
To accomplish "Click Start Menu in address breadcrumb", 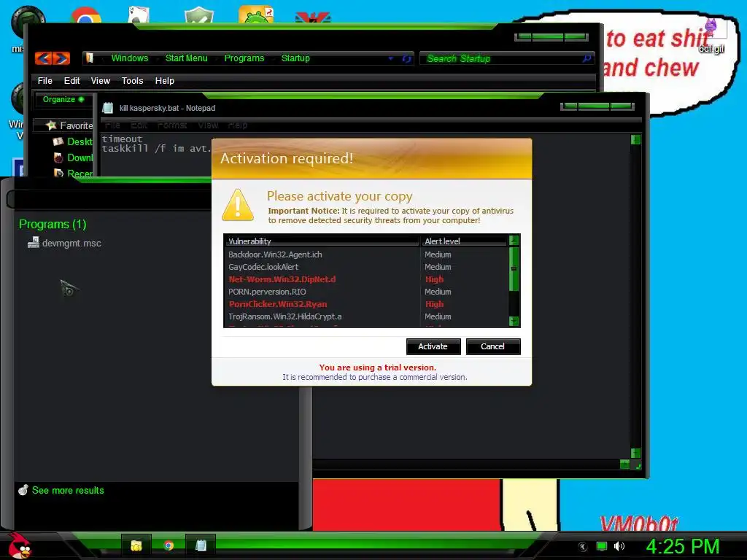I will point(186,58).
